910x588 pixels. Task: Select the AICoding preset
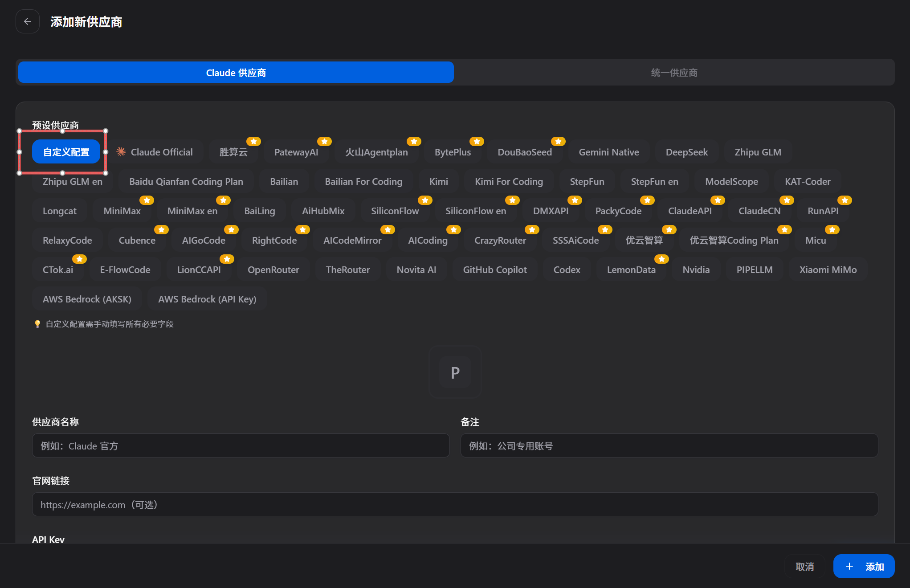[428, 240]
